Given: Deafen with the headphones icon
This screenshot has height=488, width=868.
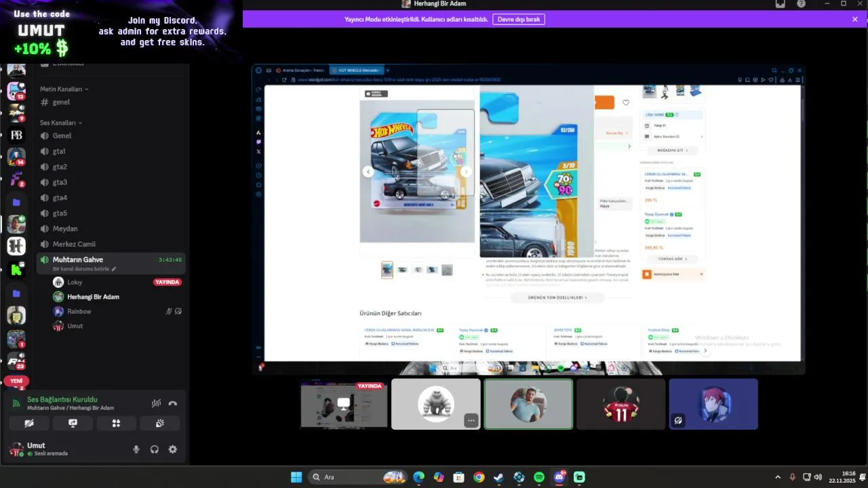Looking at the screenshot, I should pos(155,449).
